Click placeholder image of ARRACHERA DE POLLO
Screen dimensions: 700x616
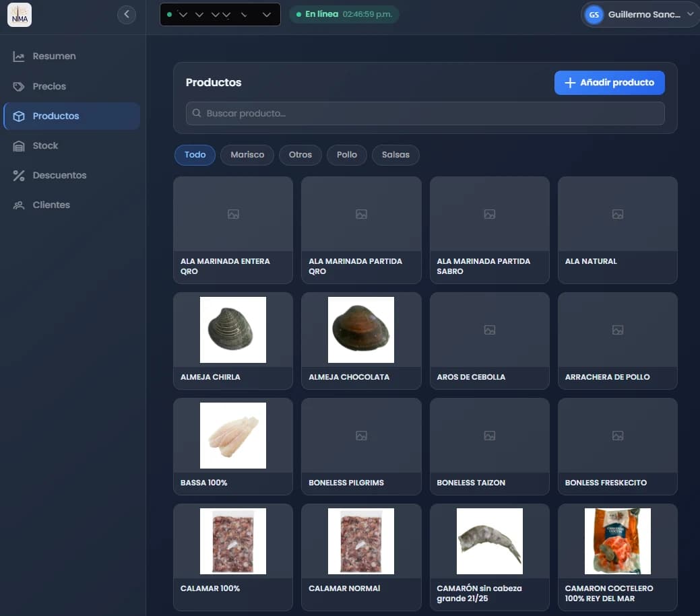click(618, 330)
